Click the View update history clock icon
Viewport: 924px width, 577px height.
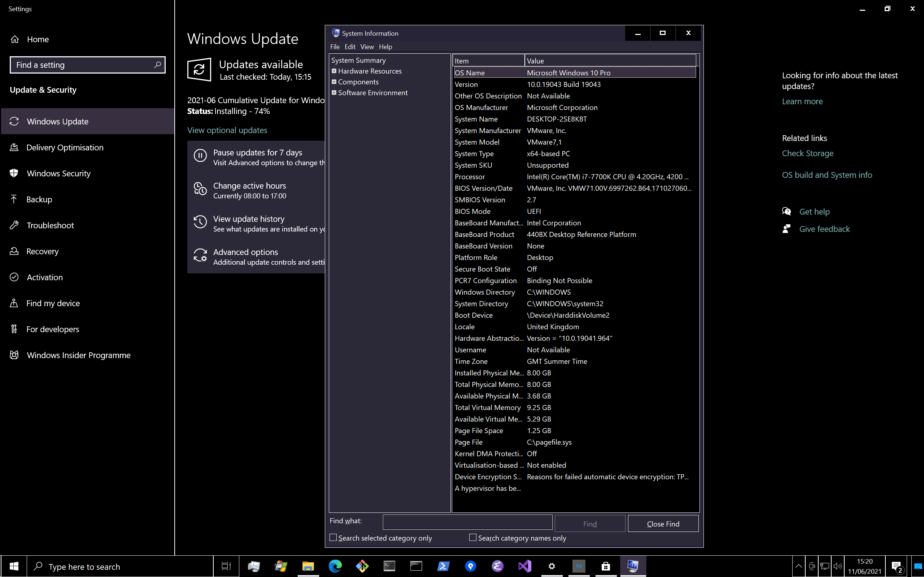[200, 222]
